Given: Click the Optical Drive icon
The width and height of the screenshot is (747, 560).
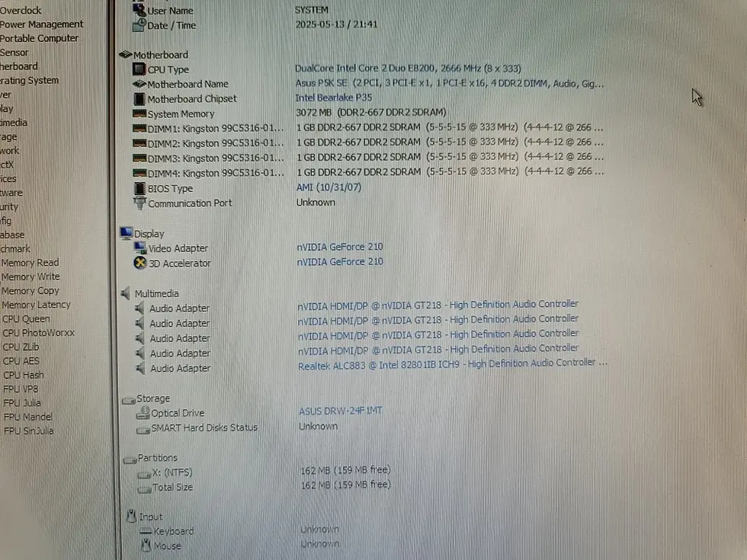Looking at the screenshot, I should coord(143,413).
